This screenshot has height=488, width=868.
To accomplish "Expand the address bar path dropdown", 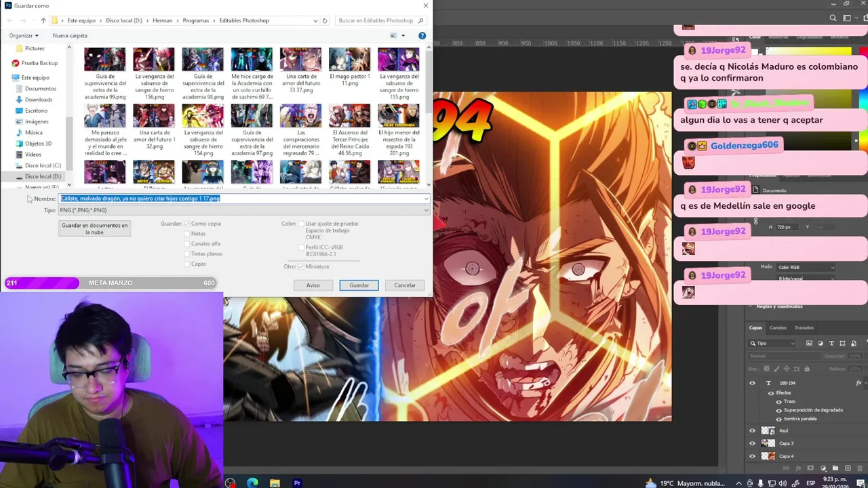I will (315, 20).
